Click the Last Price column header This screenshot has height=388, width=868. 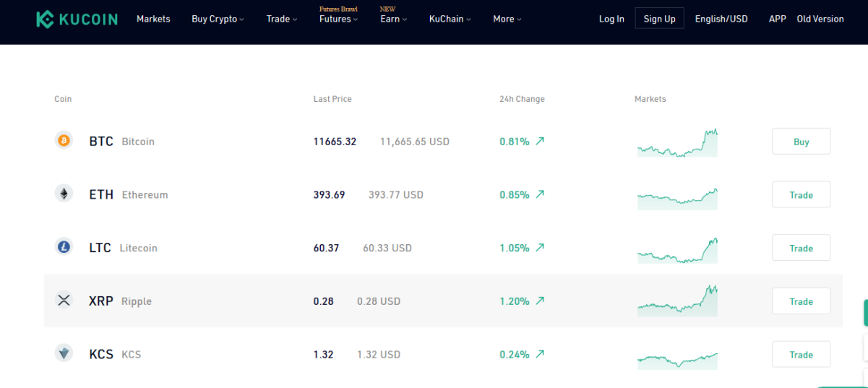(x=332, y=99)
